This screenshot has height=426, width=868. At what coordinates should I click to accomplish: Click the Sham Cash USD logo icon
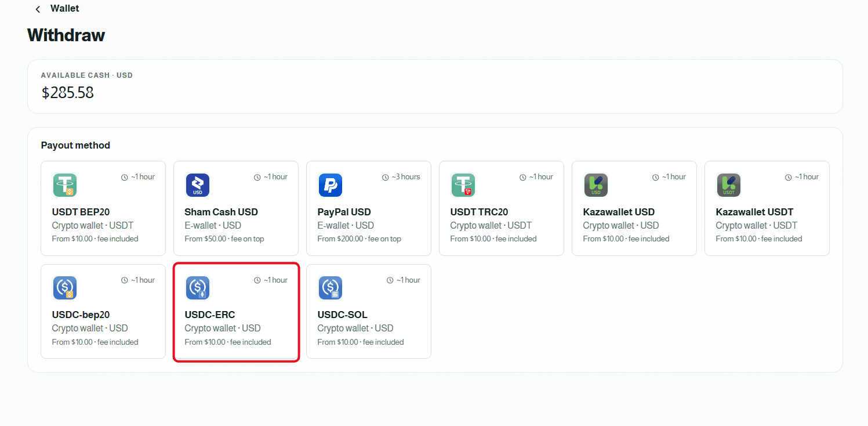tap(197, 185)
